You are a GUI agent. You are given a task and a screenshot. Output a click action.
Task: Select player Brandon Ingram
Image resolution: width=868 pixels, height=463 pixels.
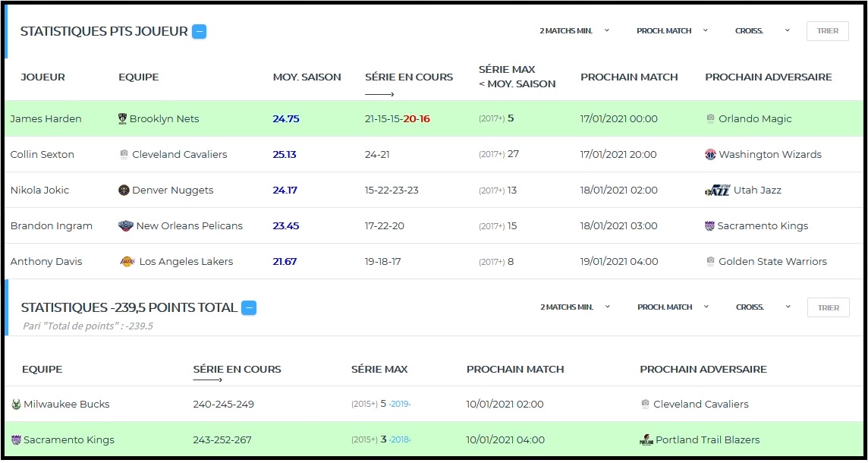click(x=52, y=226)
